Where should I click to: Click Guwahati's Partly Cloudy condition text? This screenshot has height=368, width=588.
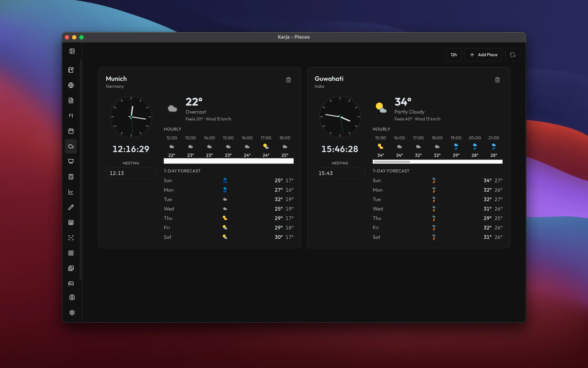409,112
